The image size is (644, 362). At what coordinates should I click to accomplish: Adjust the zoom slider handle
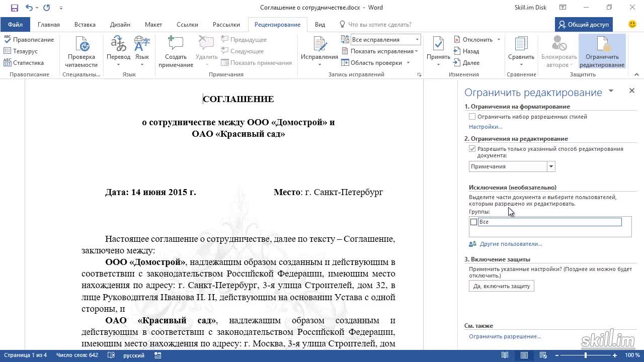point(586,355)
